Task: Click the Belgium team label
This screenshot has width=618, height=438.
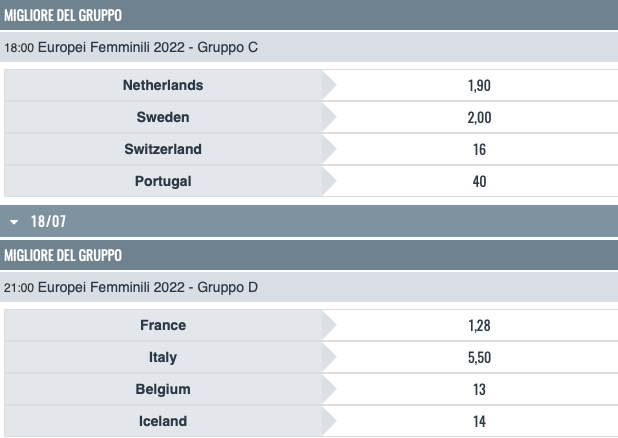Action: pos(163,390)
